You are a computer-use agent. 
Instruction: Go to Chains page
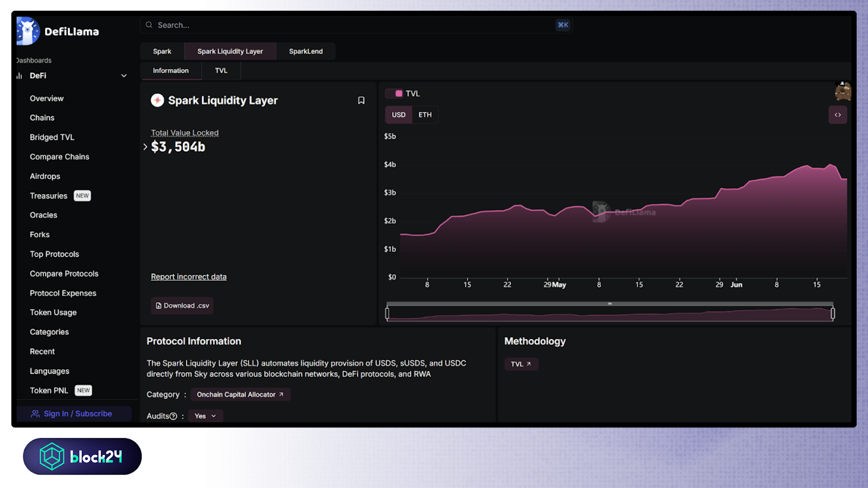pyautogui.click(x=42, y=118)
